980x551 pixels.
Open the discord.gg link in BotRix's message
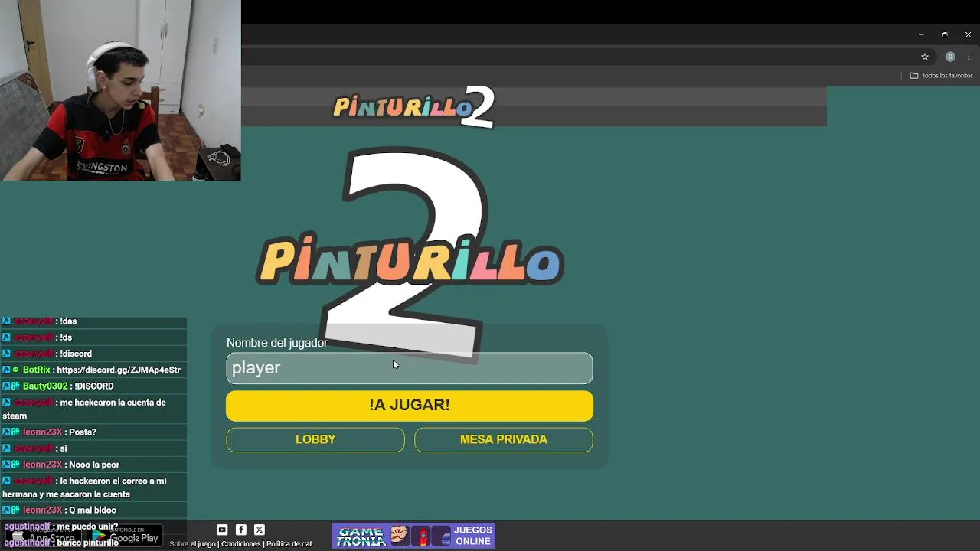(119, 370)
